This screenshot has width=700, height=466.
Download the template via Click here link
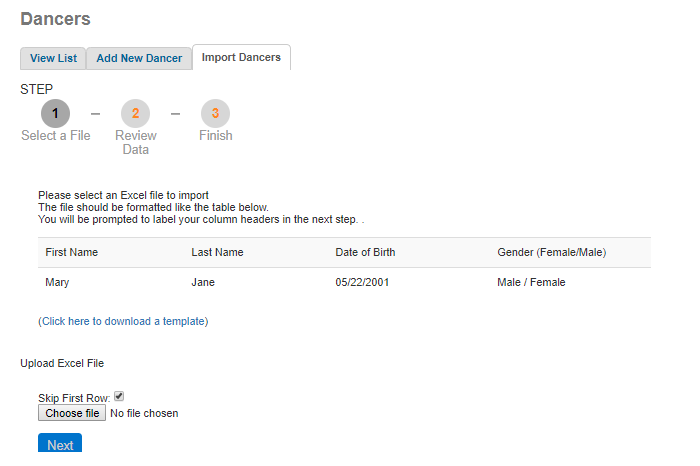pos(123,321)
